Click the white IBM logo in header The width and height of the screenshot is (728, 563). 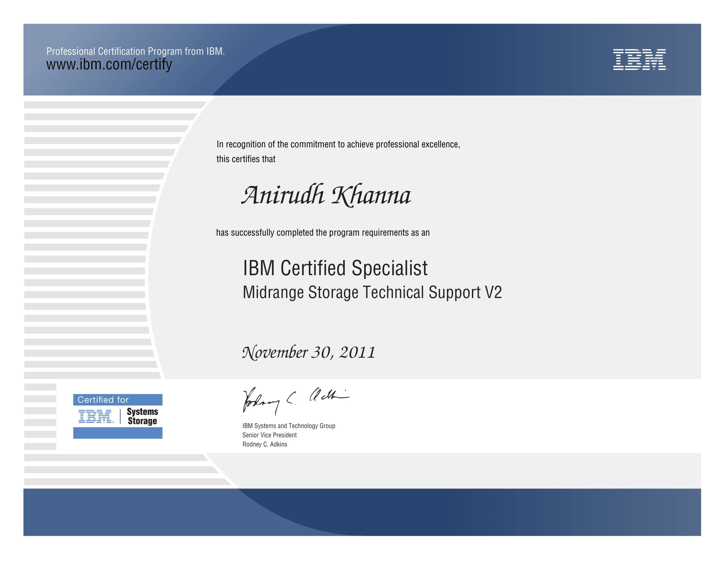click(x=639, y=59)
